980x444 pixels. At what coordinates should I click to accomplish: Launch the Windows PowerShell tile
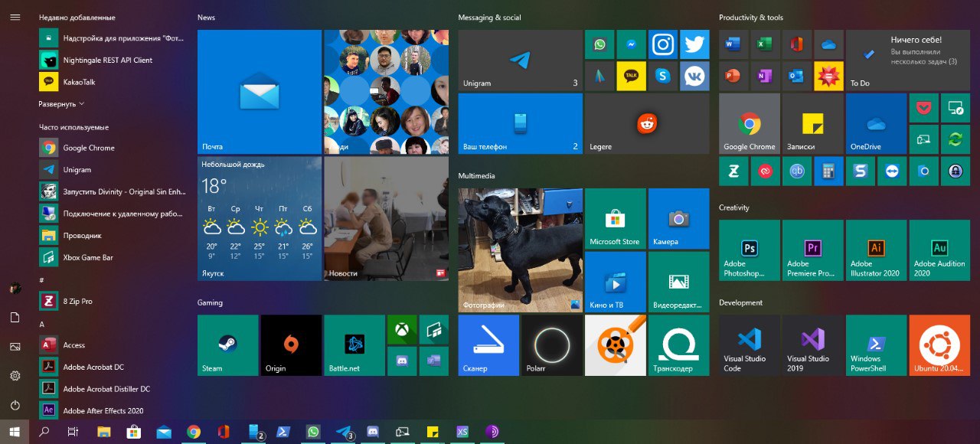coord(876,345)
